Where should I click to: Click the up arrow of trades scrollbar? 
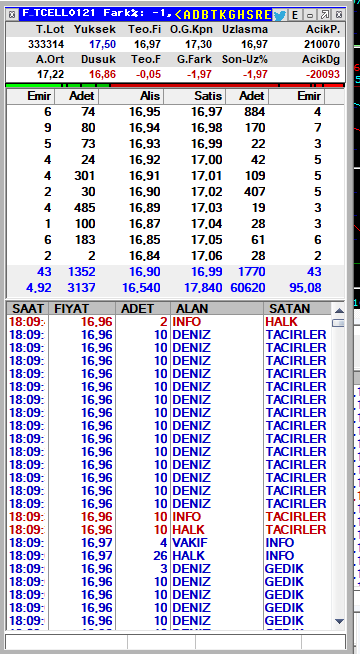[339, 311]
